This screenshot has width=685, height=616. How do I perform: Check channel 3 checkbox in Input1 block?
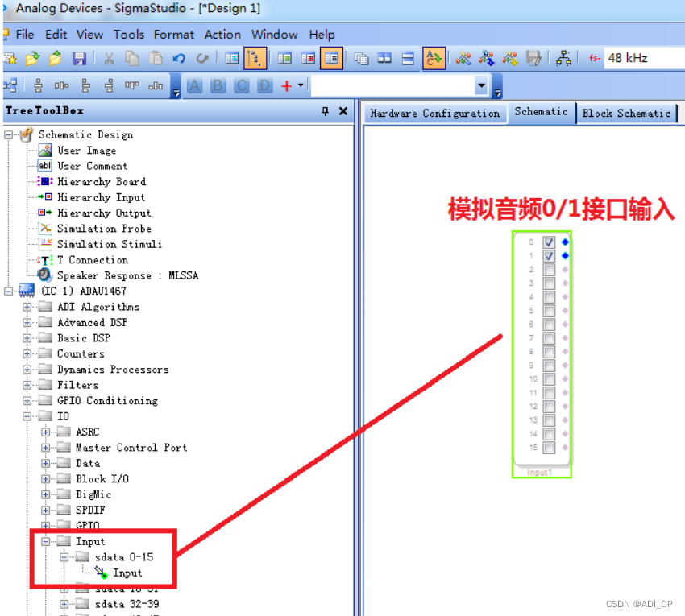click(x=549, y=283)
